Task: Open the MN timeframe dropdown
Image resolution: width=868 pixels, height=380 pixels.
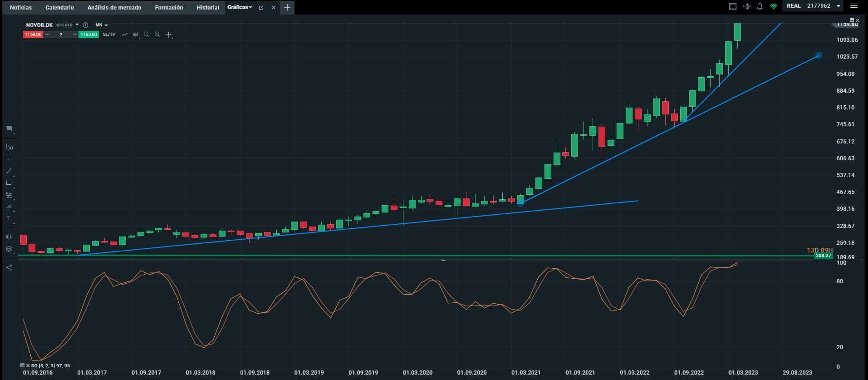Action: point(102,25)
